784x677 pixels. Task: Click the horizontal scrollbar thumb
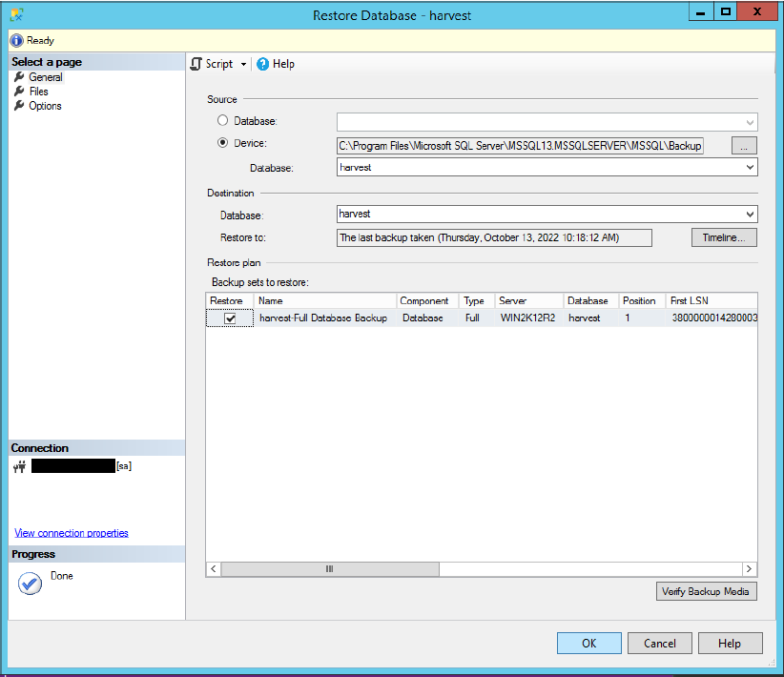point(330,569)
